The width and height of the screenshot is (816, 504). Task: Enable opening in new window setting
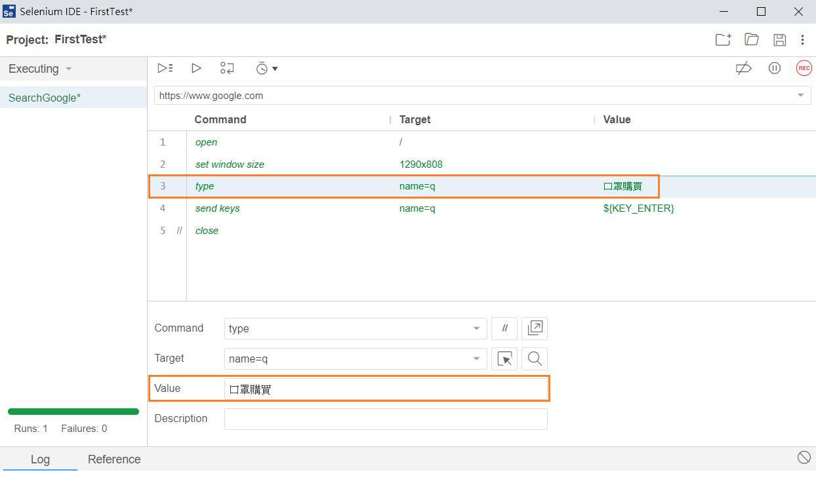coord(535,328)
